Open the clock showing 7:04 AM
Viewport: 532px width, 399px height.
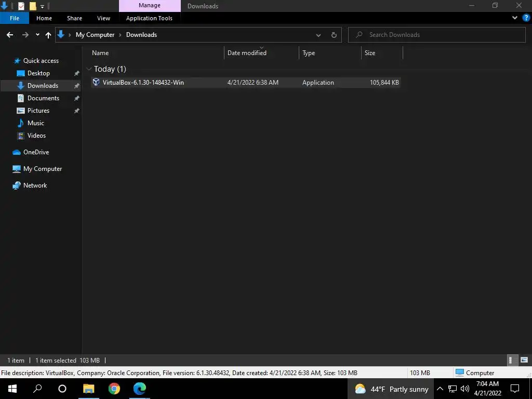tap(487, 389)
